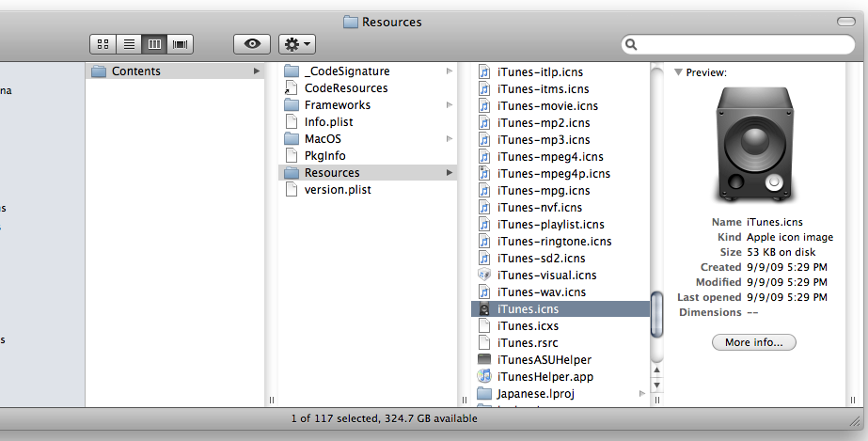Click the iTunes.icns name in preview

pyautogui.click(x=775, y=222)
